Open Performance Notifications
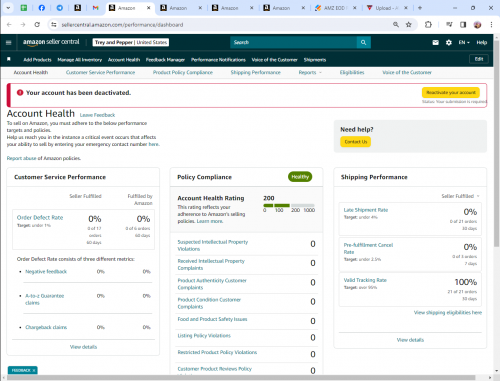The image size is (500, 381). 218,60
